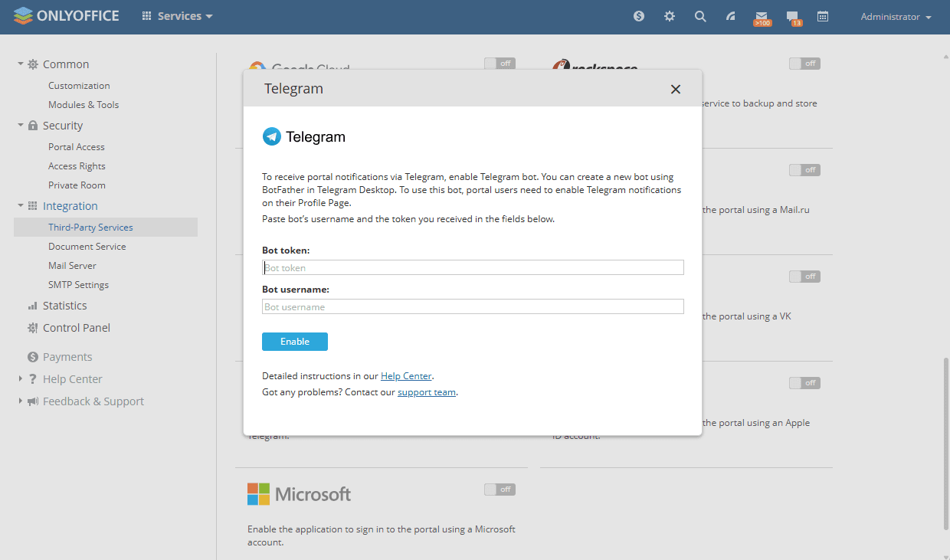Open the Talk chat icon with badge 13
Image resolution: width=950 pixels, height=560 pixels.
(794, 18)
